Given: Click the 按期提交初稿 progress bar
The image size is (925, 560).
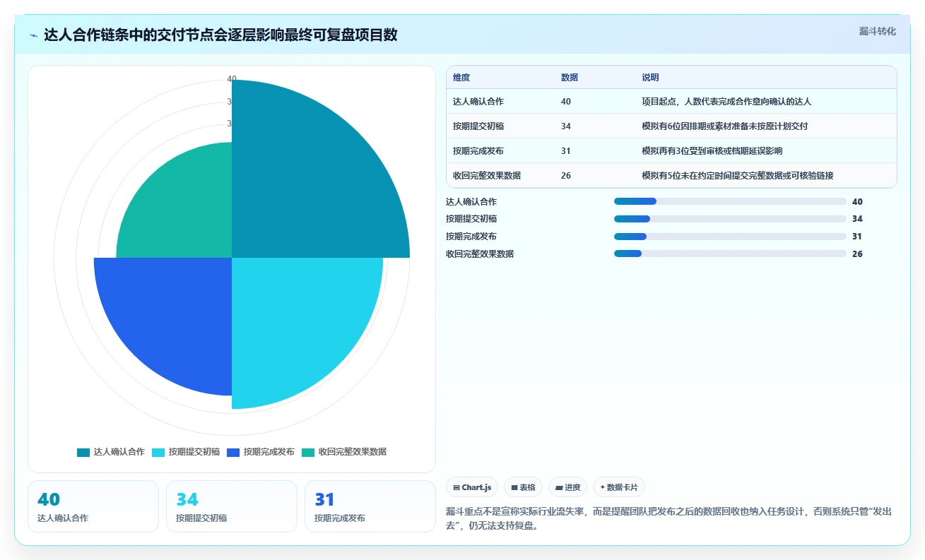Looking at the screenshot, I should click(730, 219).
